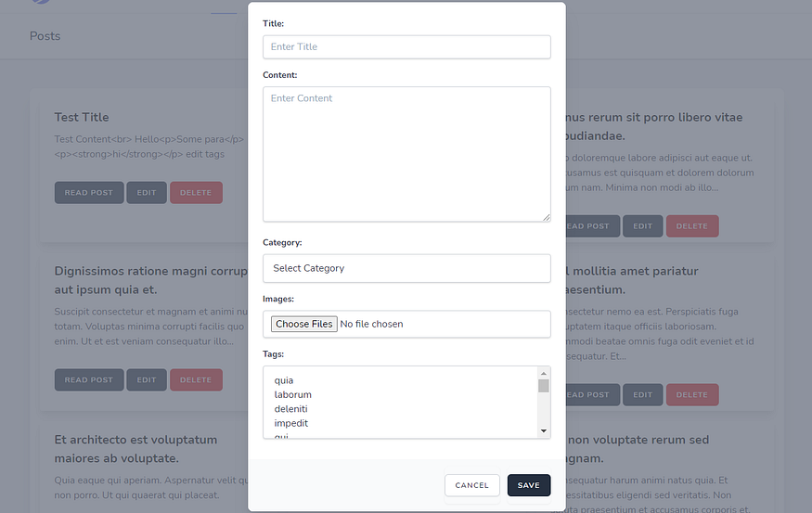Delete the Dignissimos ratione magni post
This screenshot has width=812, height=513.
[196, 380]
